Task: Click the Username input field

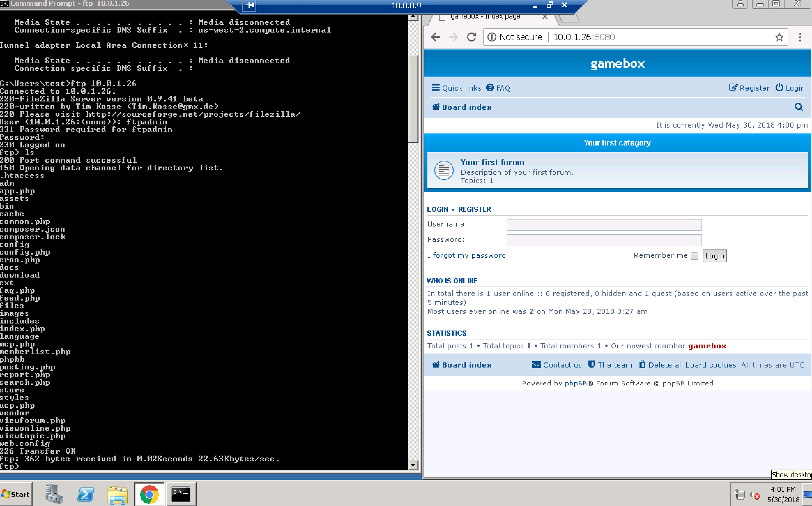Action: click(x=604, y=225)
